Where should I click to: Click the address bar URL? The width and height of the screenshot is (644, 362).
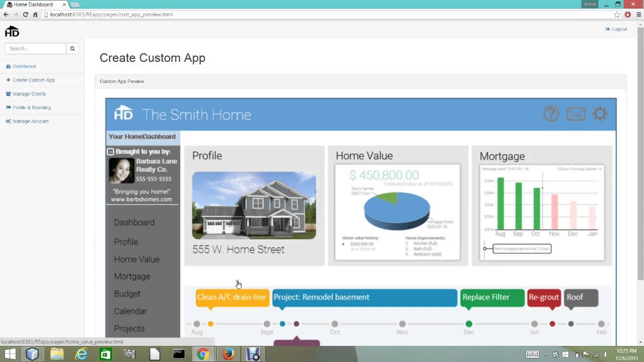tap(111, 15)
